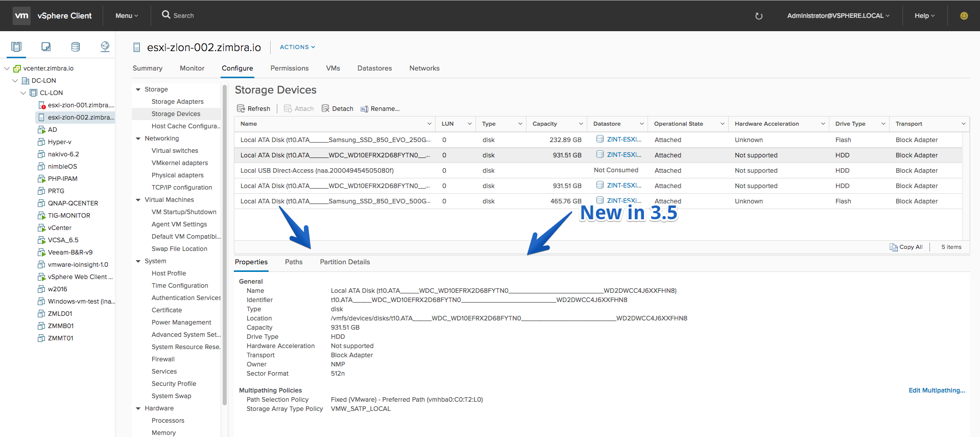Click the Copy All icon
This screenshot has width=980, height=437.
point(894,247)
